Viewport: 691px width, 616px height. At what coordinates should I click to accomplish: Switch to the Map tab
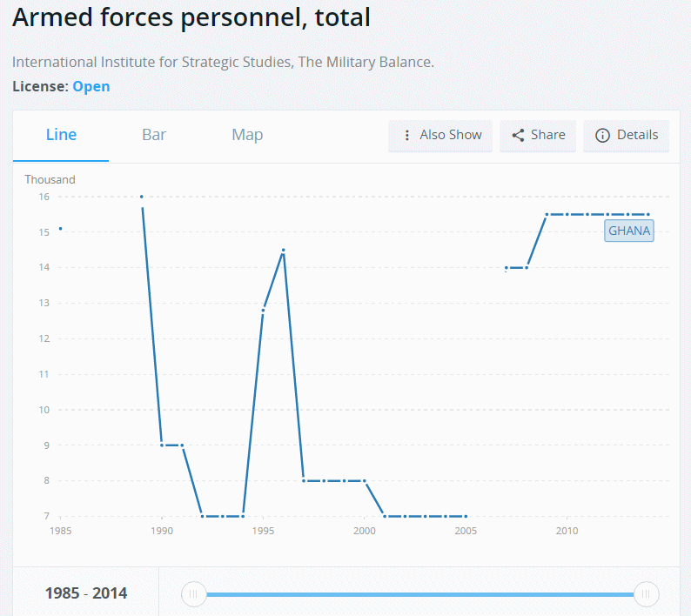coord(247,135)
